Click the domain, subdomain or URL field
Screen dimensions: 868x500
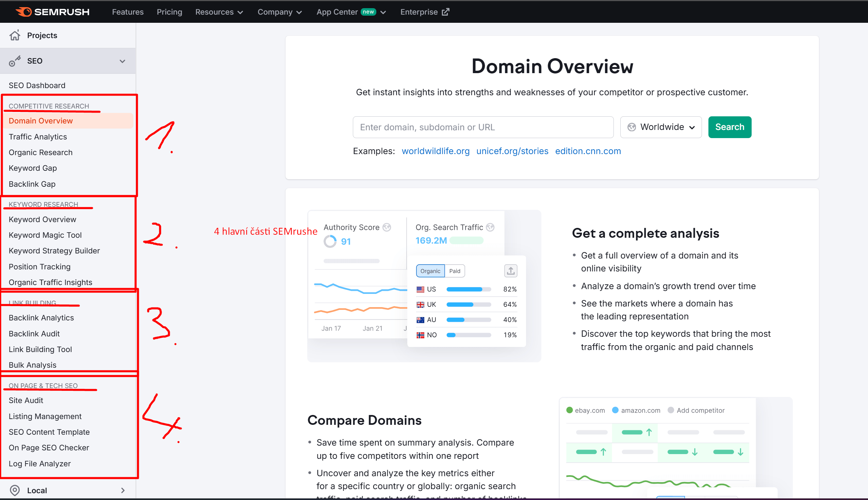(x=483, y=127)
